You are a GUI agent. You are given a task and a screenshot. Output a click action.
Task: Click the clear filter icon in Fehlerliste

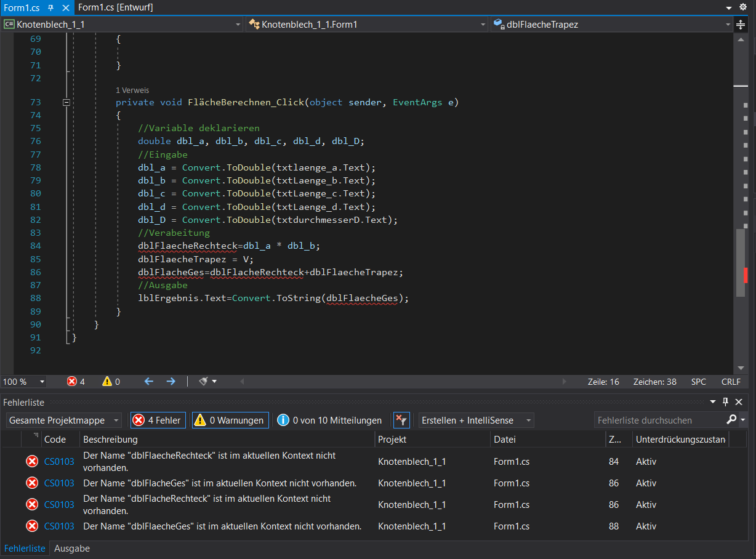coord(401,420)
